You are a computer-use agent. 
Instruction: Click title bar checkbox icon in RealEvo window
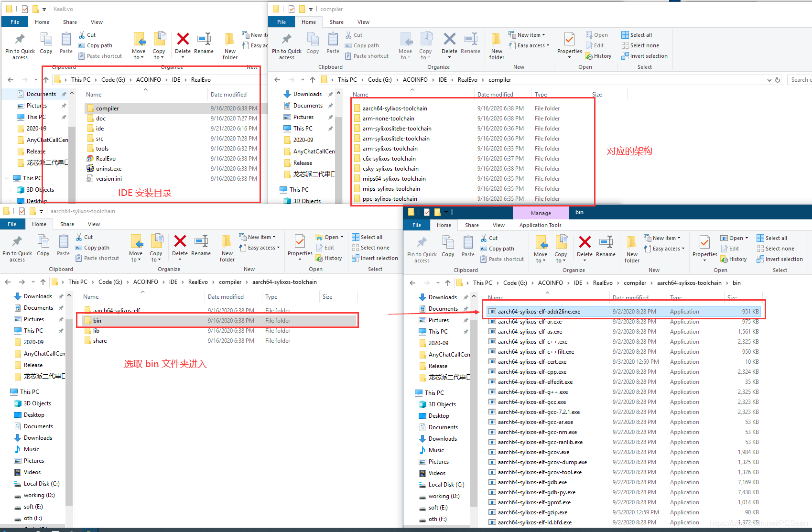(x=25, y=9)
